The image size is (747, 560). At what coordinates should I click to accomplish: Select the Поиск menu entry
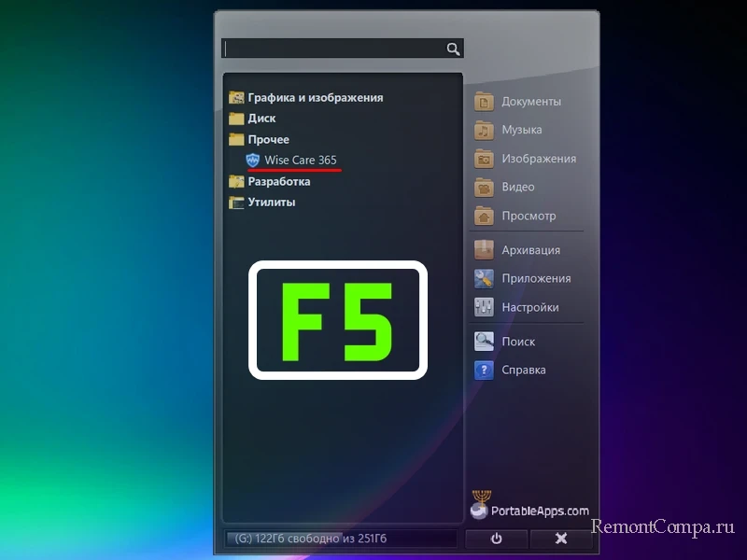(517, 342)
